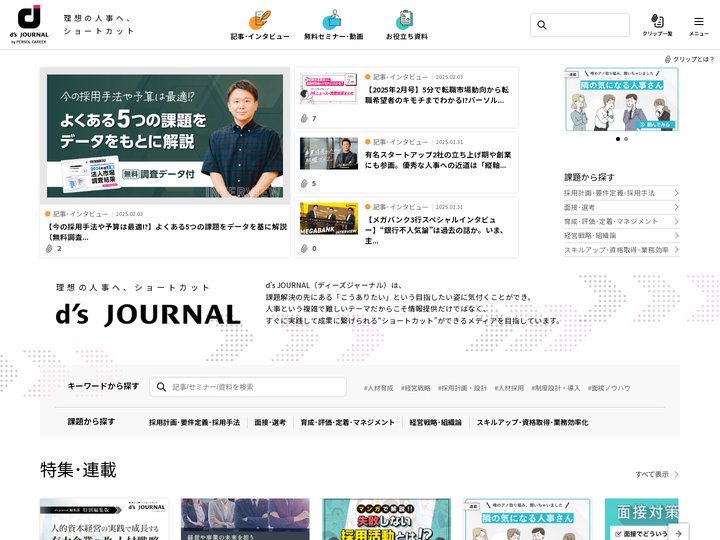This screenshot has width=720, height=540.
Task: Click the #面接ノウハウ hashtag
Action: (x=609, y=388)
